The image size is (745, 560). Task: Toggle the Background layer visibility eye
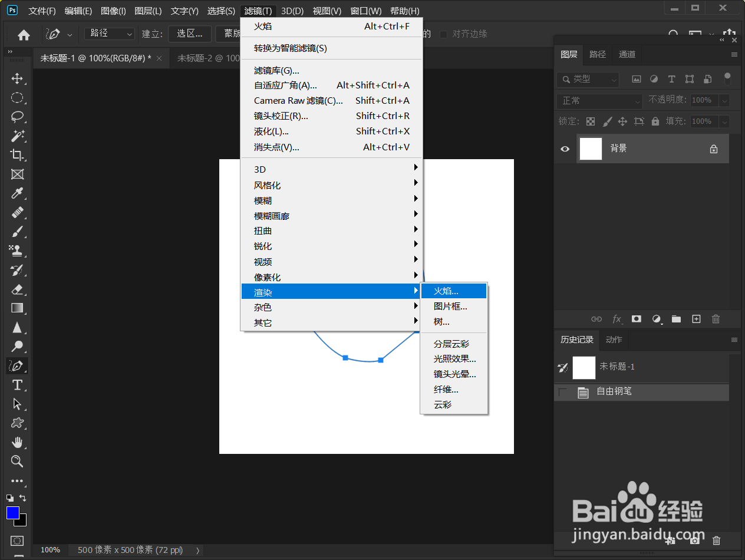tap(565, 149)
